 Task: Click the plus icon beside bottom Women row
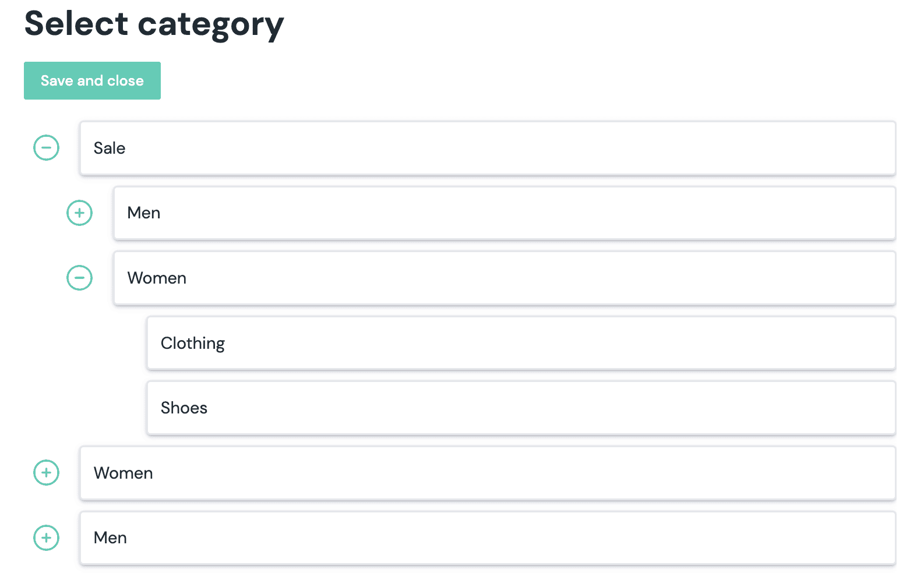coord(46,473)
